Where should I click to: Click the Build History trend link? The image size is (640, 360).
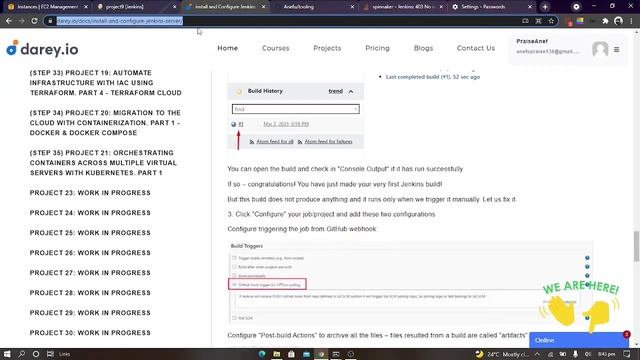(x=336, y=91)
